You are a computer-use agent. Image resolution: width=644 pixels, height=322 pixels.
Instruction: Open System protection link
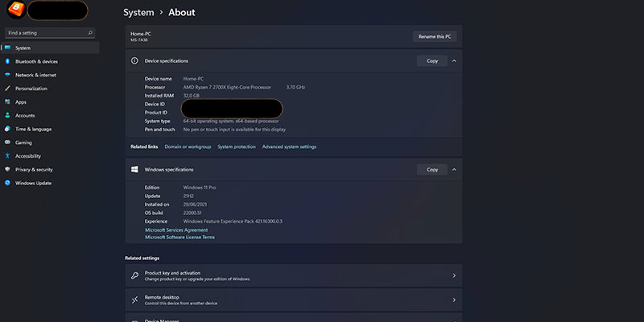click(237, 147)
